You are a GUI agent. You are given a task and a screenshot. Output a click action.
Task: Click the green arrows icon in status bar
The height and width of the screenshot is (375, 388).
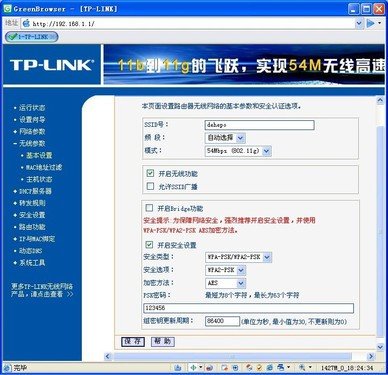(x=193, y=368)
